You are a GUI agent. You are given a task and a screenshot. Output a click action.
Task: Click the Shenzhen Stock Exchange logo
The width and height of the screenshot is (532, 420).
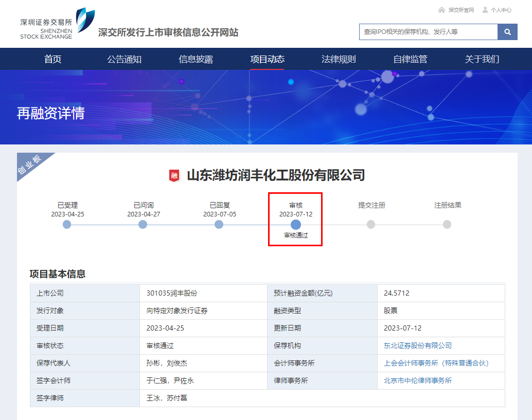[x=57, y=24]
